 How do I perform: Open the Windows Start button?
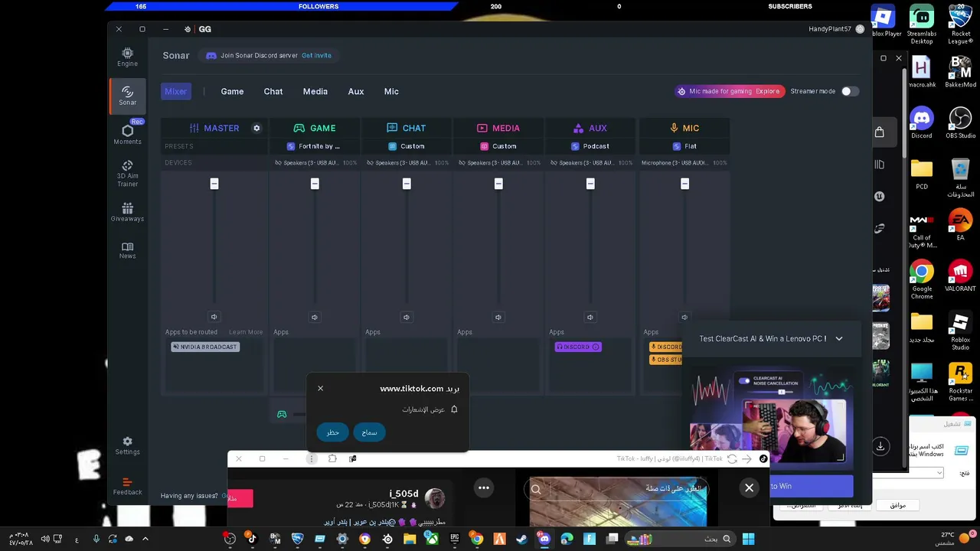(748, 539)
